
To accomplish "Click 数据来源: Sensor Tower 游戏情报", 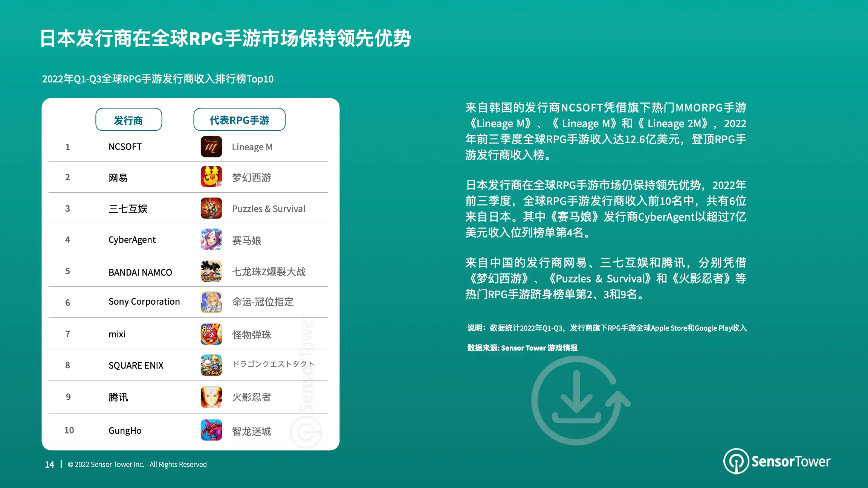I will tap(523, 348).
